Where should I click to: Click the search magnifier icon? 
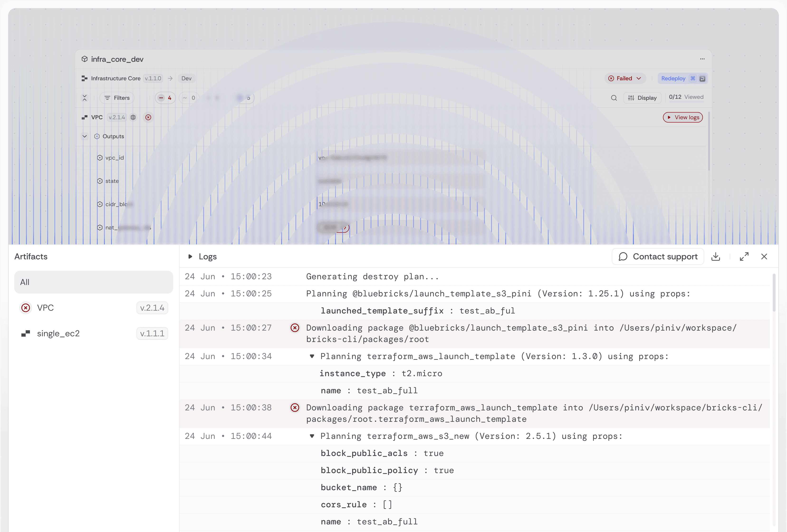tap(614, 98)
